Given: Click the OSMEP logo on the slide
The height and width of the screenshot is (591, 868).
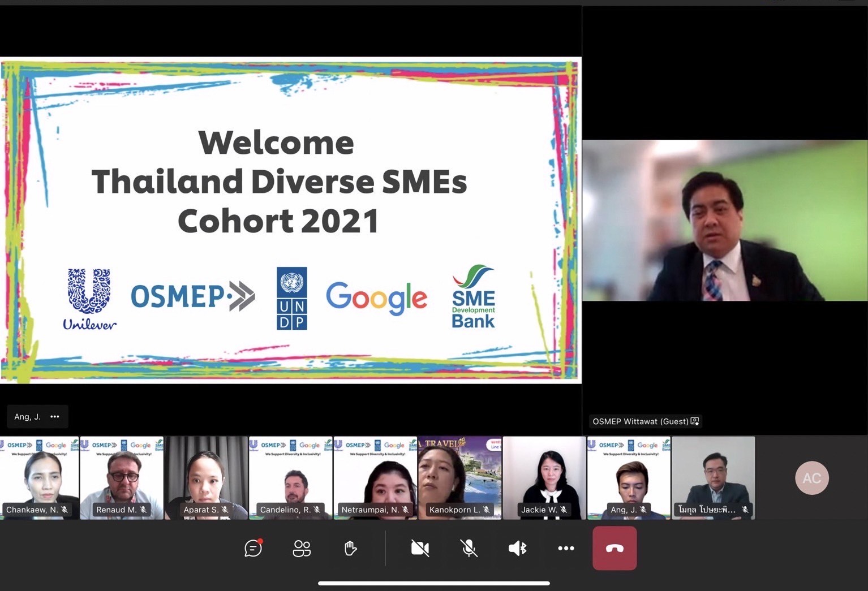Looking at the screenshot, I should point(193,297).
